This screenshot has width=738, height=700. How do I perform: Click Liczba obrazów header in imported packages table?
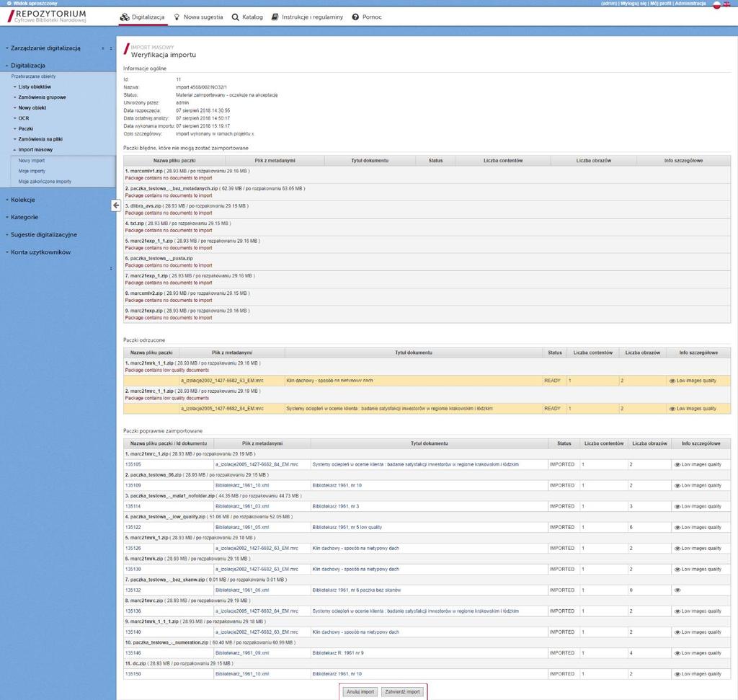tap(649, 443)
